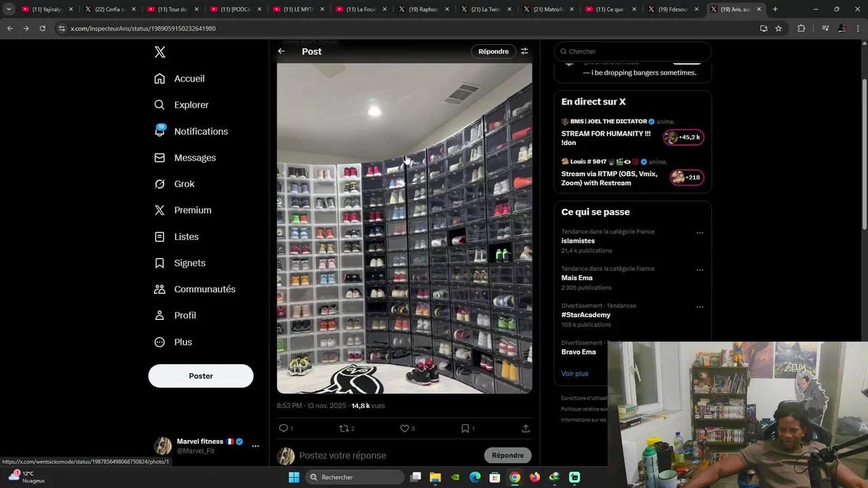The width and height of the screenshot is (868, 488).
Task: Open Chrome from taskbar
Action: tap(515, 477)
